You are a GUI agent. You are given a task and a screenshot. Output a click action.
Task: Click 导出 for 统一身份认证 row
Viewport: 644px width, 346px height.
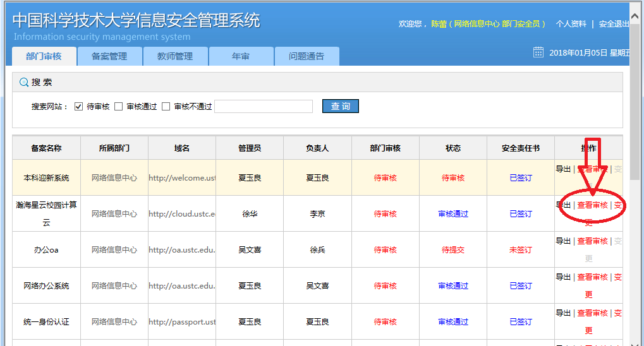pyautogui.click(x=563, y=313)
